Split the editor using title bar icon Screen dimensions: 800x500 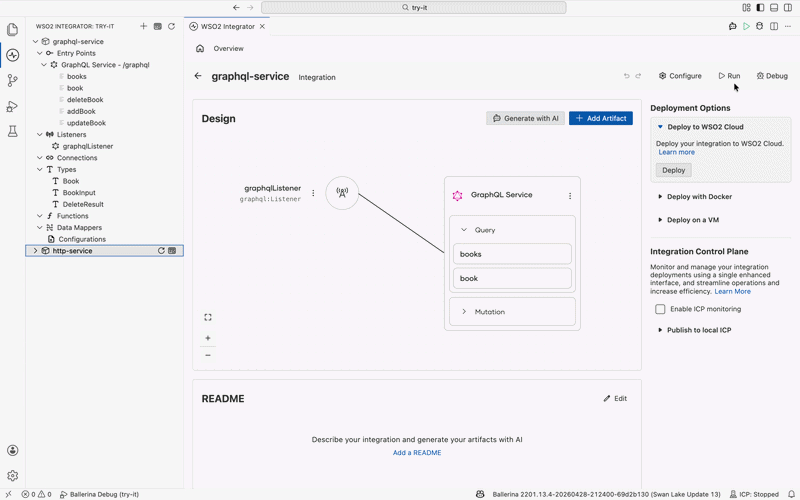[774, 26]
